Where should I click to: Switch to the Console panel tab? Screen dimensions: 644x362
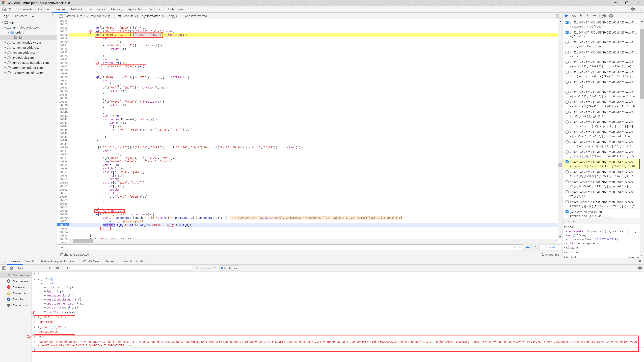click(x=43, y=9)
